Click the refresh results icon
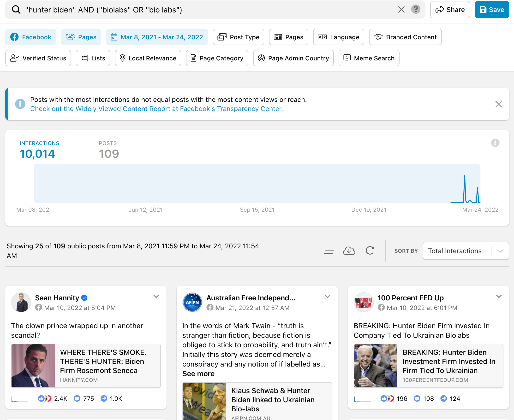 click(370, 251)
